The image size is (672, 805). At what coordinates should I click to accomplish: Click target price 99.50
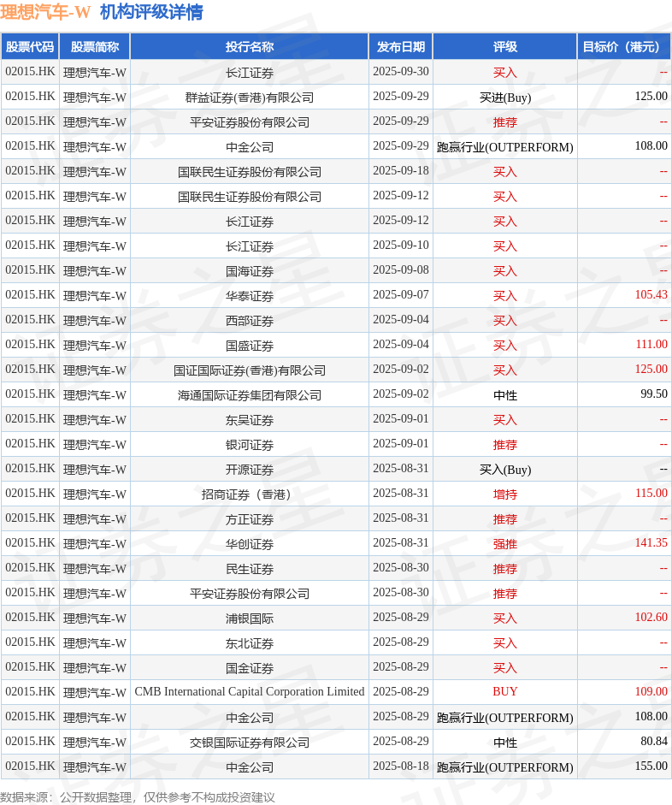tap(624, 394)
